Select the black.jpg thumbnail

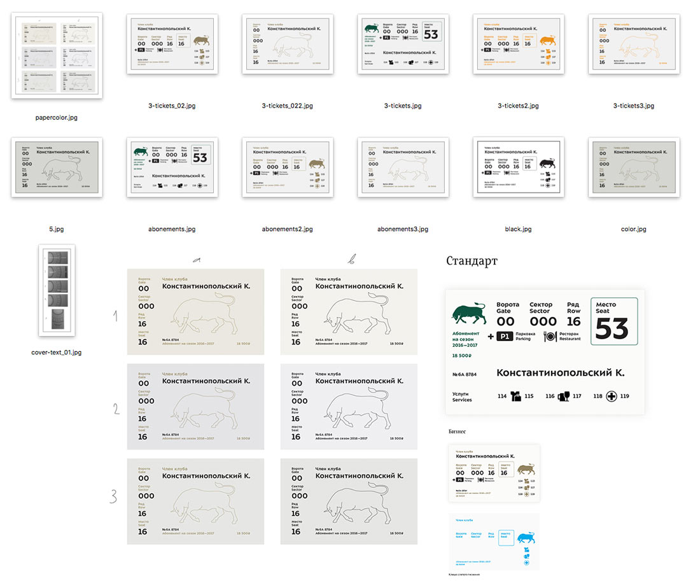(518, 167)
